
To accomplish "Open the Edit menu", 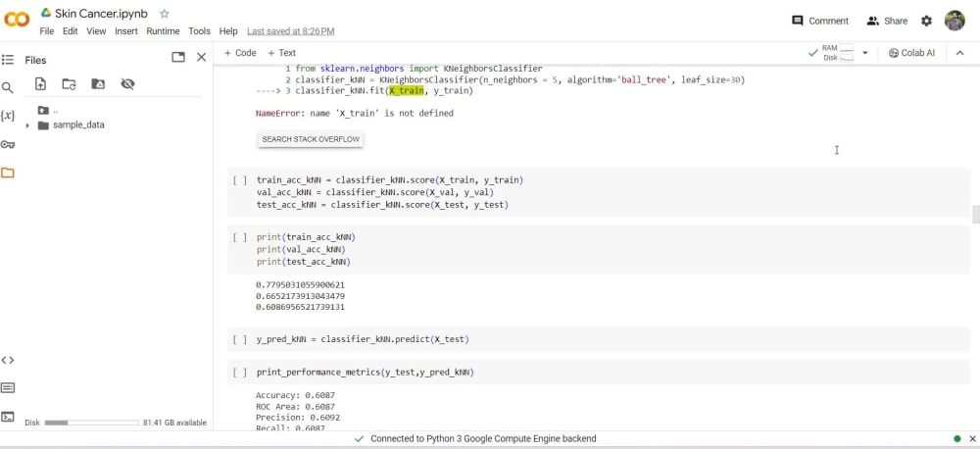I will tap(70, 31).
